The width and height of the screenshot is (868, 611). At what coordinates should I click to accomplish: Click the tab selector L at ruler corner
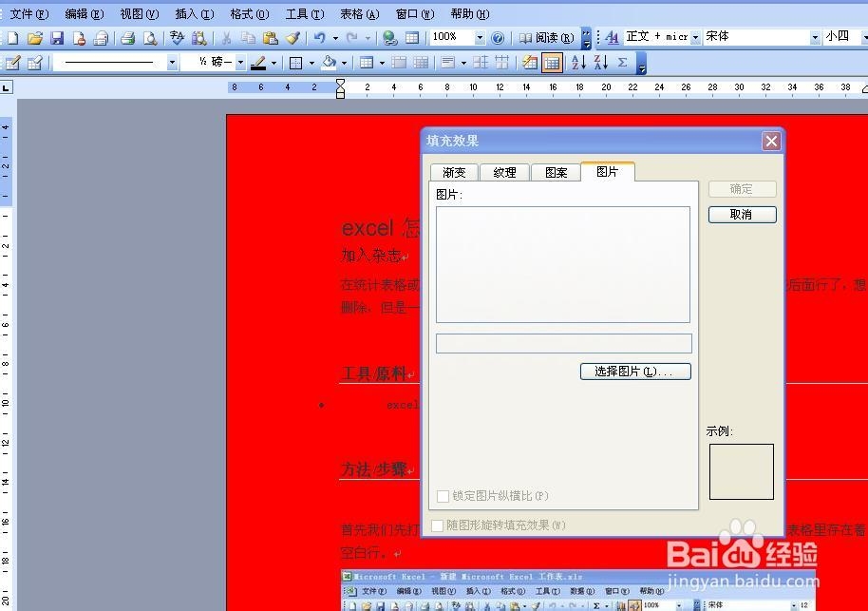pos(6,87)
